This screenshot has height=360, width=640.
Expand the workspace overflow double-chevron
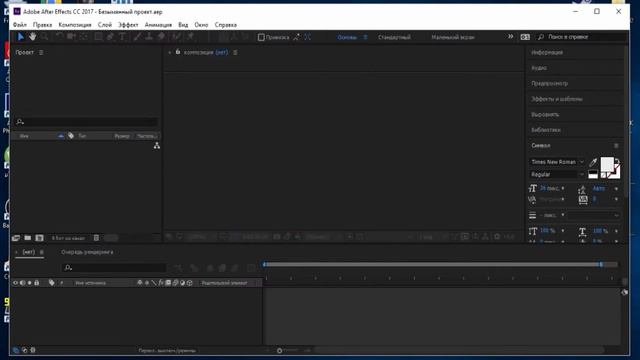click(x=511, y=37)
